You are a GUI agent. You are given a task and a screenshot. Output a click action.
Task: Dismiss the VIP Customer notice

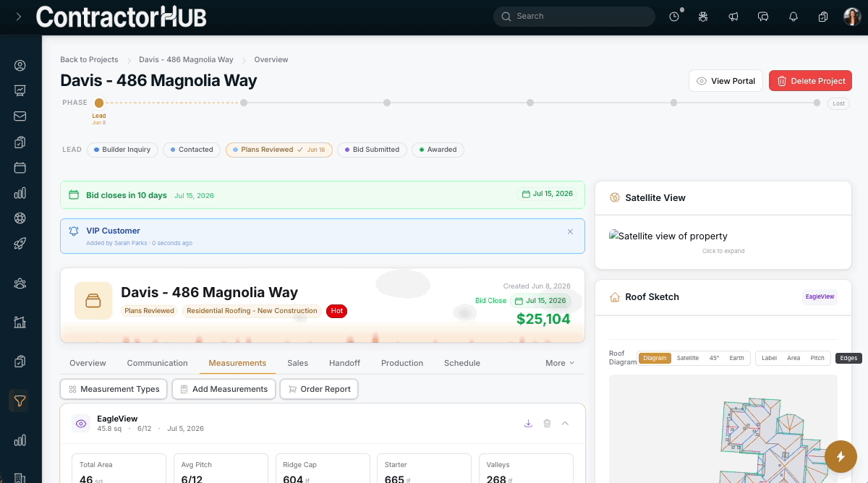tap(570, 231)
